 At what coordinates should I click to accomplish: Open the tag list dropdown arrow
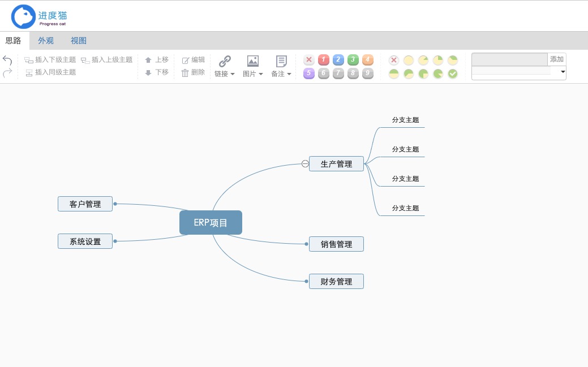tap(563, 72)
